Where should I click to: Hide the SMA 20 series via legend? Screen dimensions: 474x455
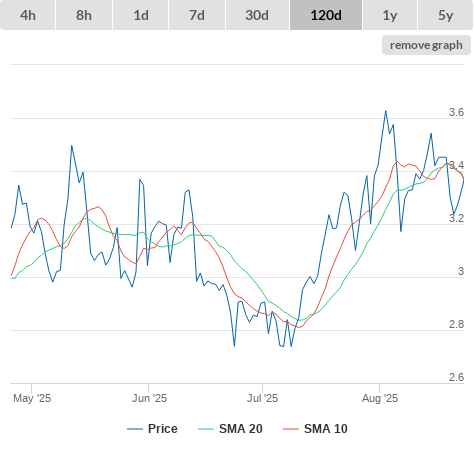241,429
